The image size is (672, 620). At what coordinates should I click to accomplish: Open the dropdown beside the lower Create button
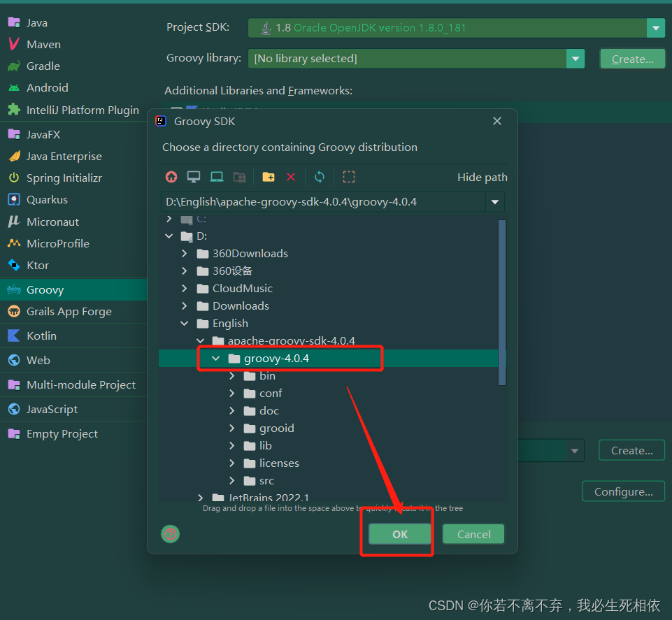coord(575,450)
